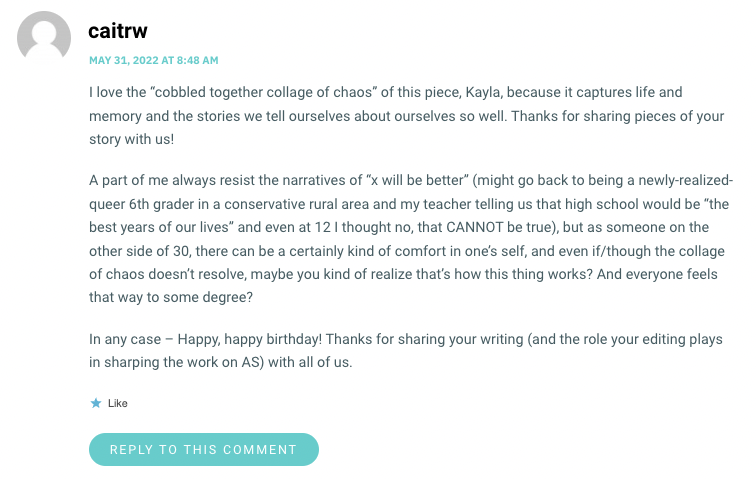Open the May 31, 2022 at 8:48 AM permalink
756x479 pixels.
click(153, 60)
